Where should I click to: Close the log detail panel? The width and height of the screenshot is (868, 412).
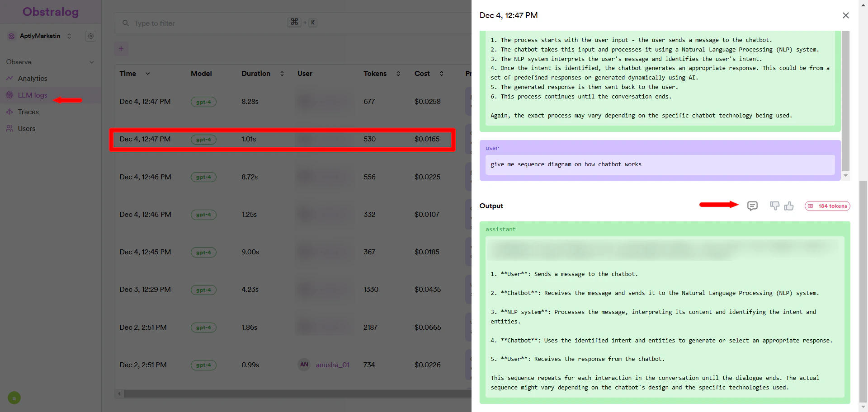pos(846,15)
